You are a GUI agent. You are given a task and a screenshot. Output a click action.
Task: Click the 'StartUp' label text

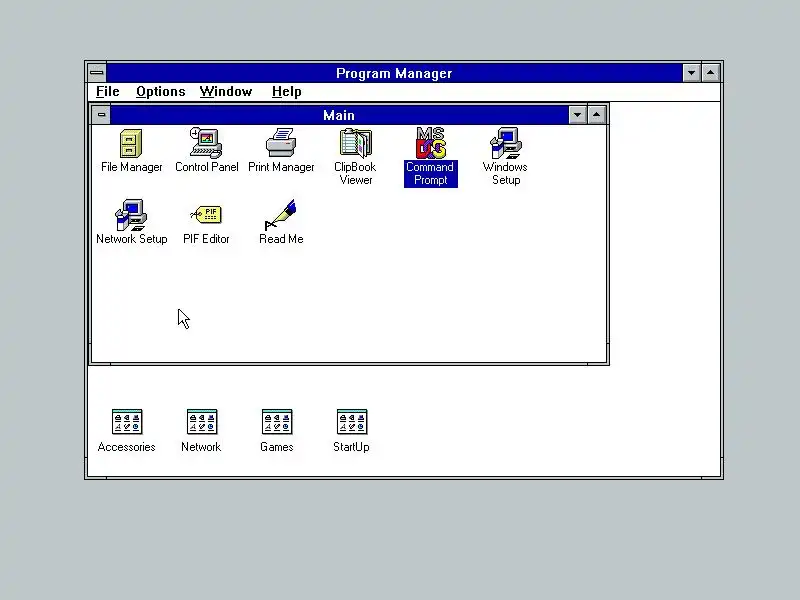(x=351, y=447)
